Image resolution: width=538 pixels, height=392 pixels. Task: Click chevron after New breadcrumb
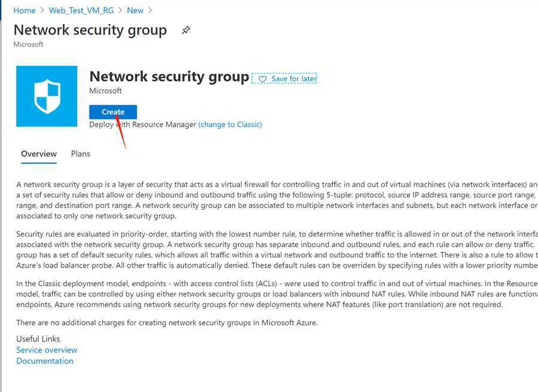coord(150,11)
